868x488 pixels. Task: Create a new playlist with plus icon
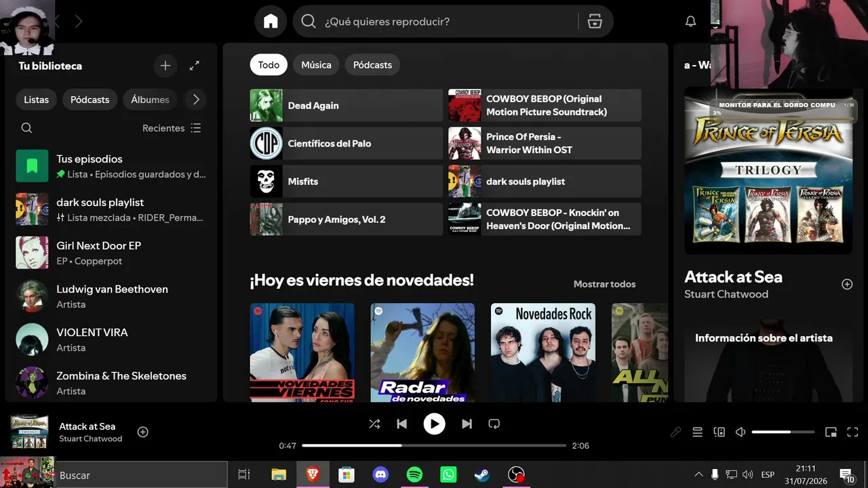coord(165,66)
